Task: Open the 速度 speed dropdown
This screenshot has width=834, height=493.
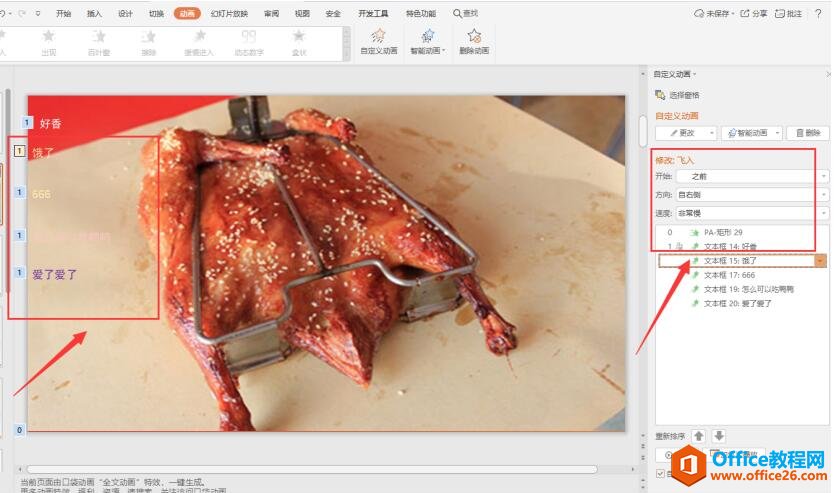Action: [751, 213]
